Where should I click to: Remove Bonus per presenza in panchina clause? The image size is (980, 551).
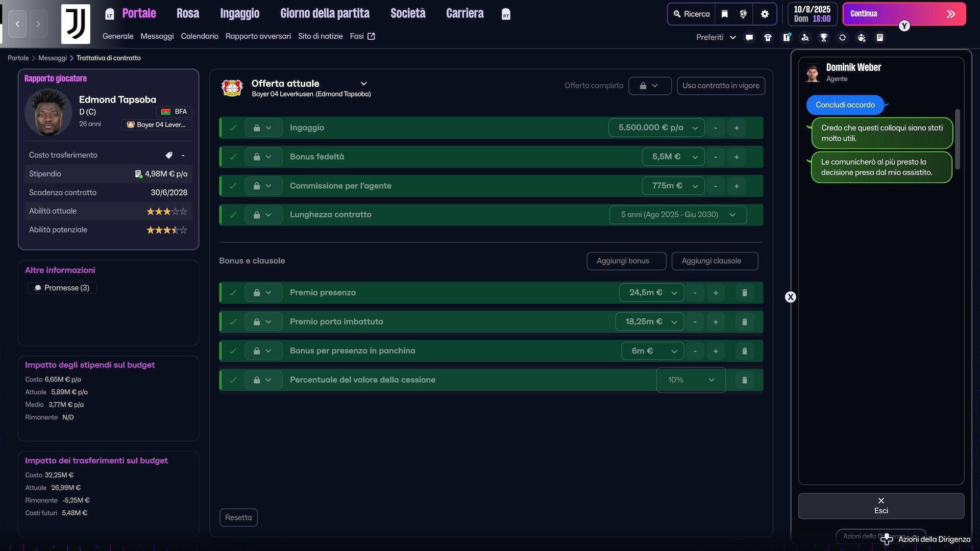coord(744,351)
